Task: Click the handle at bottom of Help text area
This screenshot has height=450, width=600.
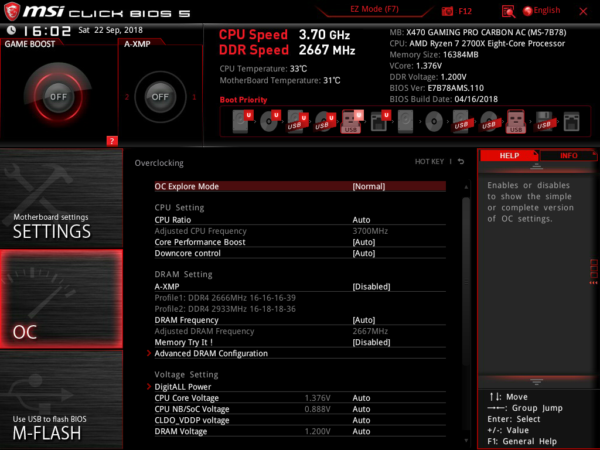Action: pyautogui.click(x=536, y=382)
